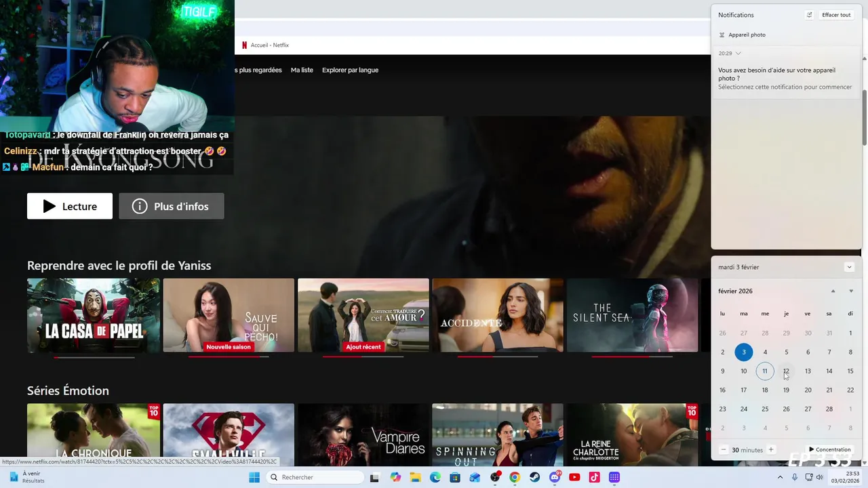
Task: Click the notification panel vertical scrollbar
Action: click(x=865, y=117)
